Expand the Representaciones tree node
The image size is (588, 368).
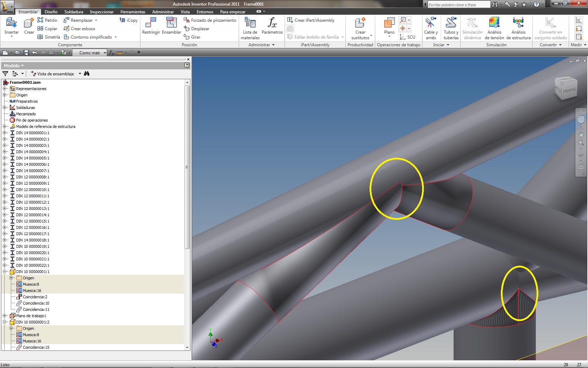click(5, 89)
